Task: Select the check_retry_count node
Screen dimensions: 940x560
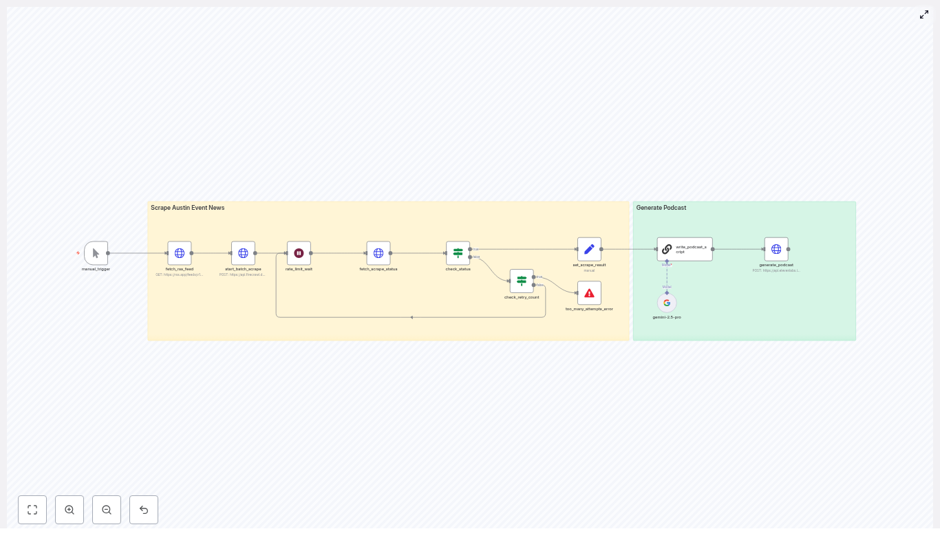Action: [522, 281]
